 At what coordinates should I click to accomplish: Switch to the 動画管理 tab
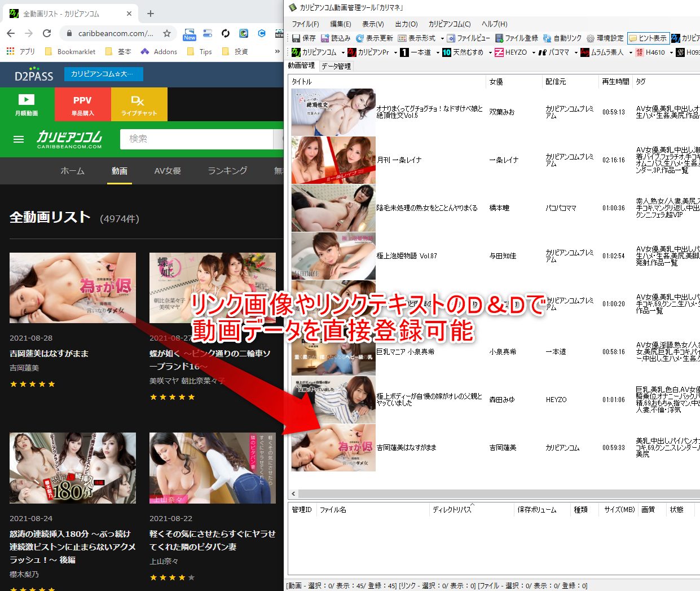click(302, 65)
